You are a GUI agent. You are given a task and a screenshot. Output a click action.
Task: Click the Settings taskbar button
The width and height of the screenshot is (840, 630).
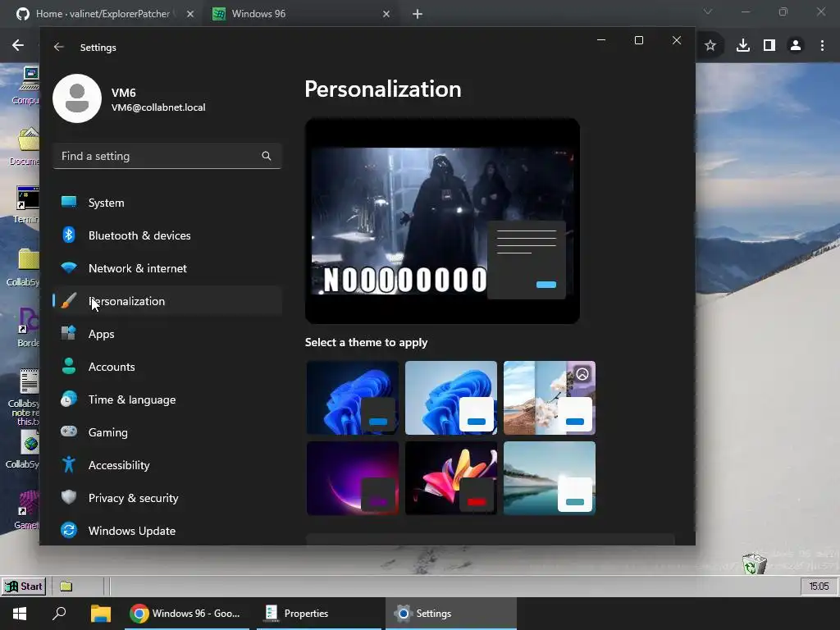451,614
